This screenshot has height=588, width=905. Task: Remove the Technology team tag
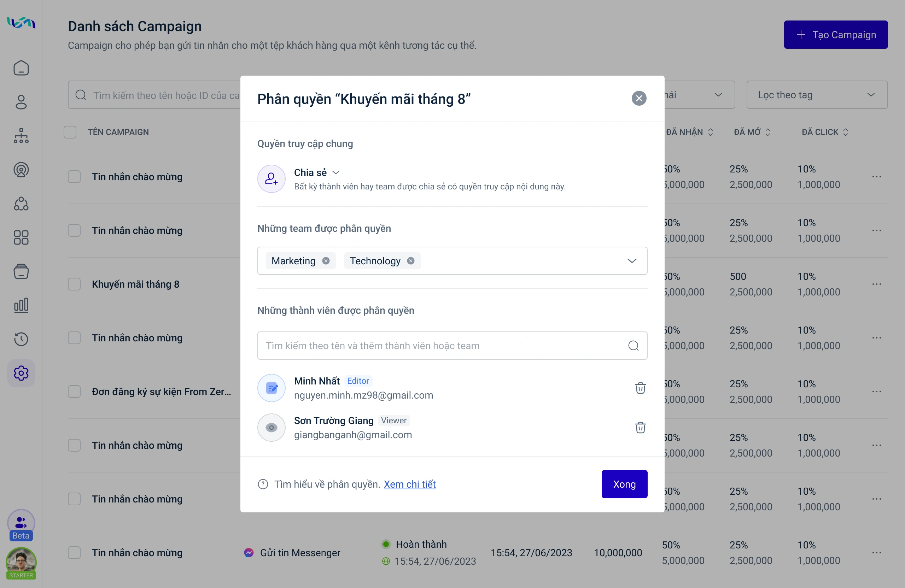point(411,261)
